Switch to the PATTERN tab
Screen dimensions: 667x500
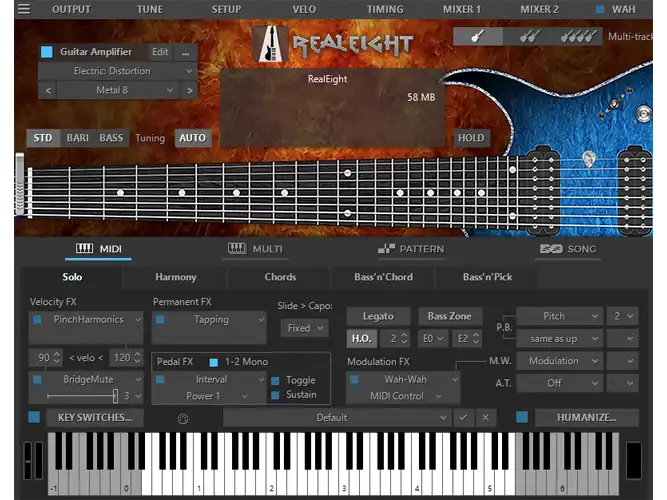(x=411, y=249)
